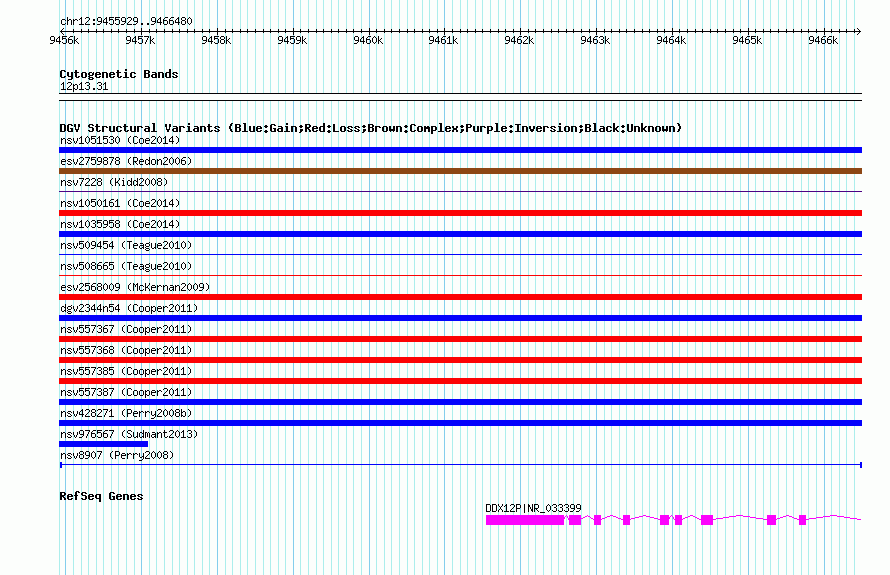Click the chr12:9455929..9466480 coordinate text
This screenshot has width=890, height=575.
click(126, 21)
